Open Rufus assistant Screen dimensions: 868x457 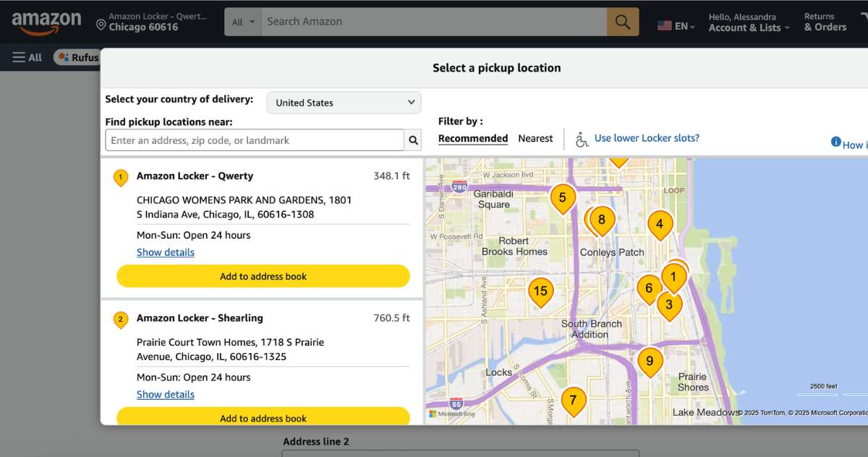[77, 57]
